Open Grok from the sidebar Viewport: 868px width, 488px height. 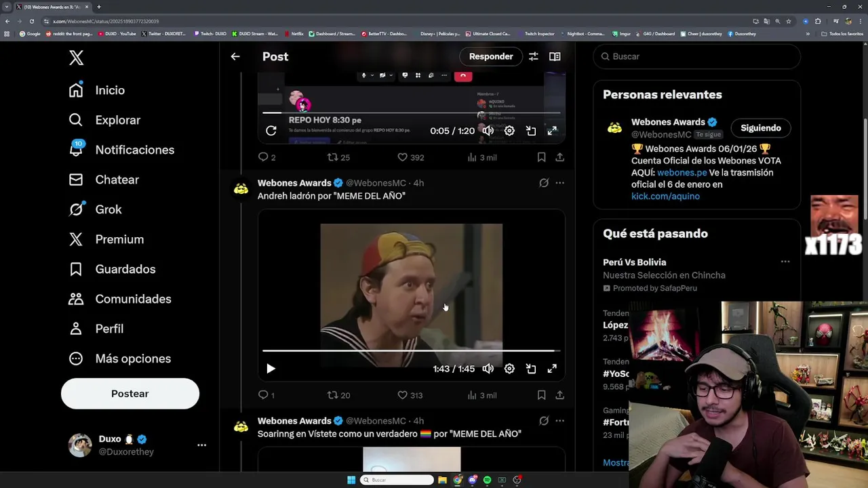pos(95,209)
